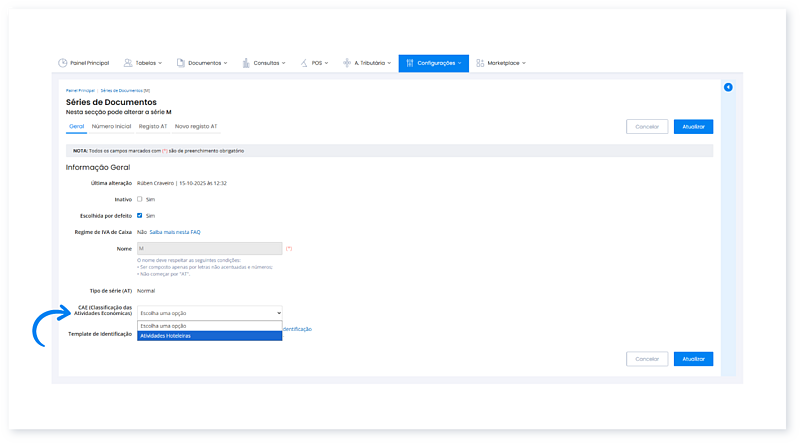
Task: Click the A. Tributária icon
Action: point(345,63)
